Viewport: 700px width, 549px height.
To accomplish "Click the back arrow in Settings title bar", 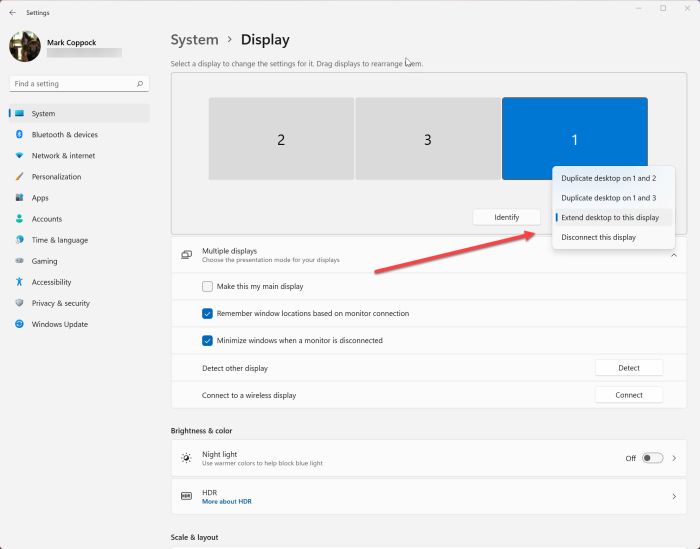I will point(12,12).
